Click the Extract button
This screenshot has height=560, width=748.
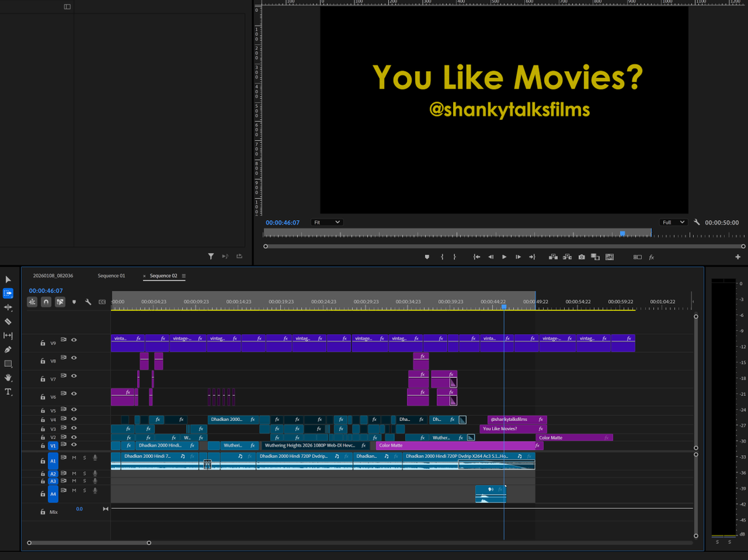point(567,257)
